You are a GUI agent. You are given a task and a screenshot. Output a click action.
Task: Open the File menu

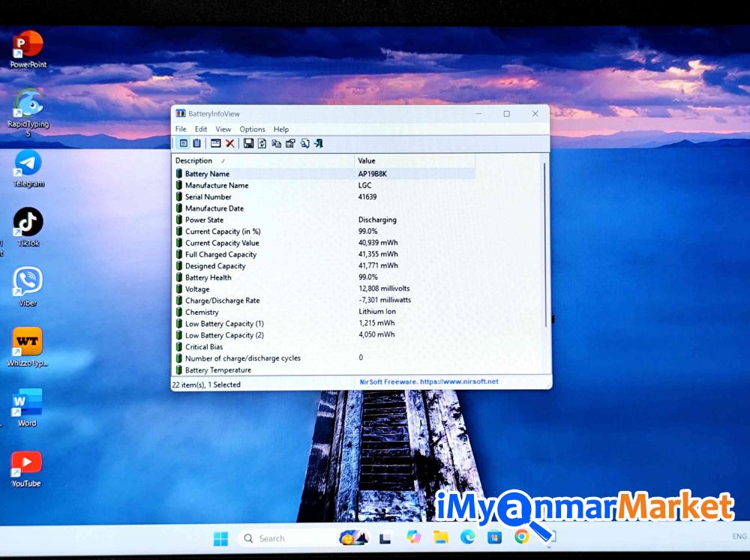181,129
